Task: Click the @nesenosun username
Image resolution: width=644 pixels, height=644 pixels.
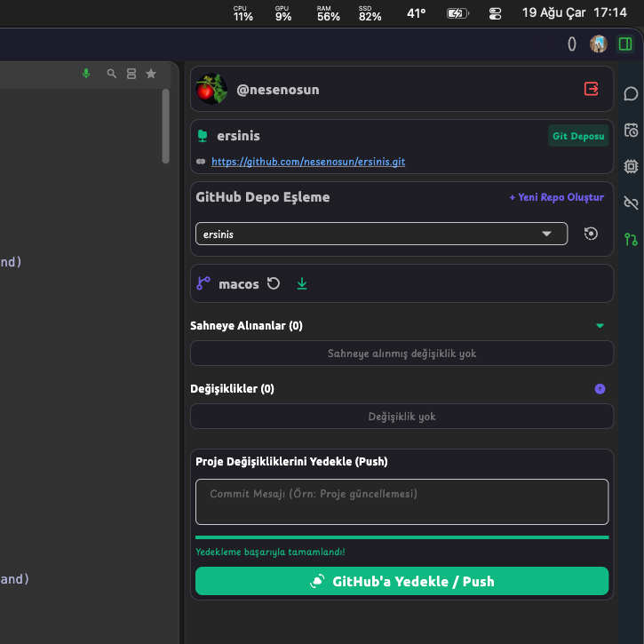Action: coord(278,90)
